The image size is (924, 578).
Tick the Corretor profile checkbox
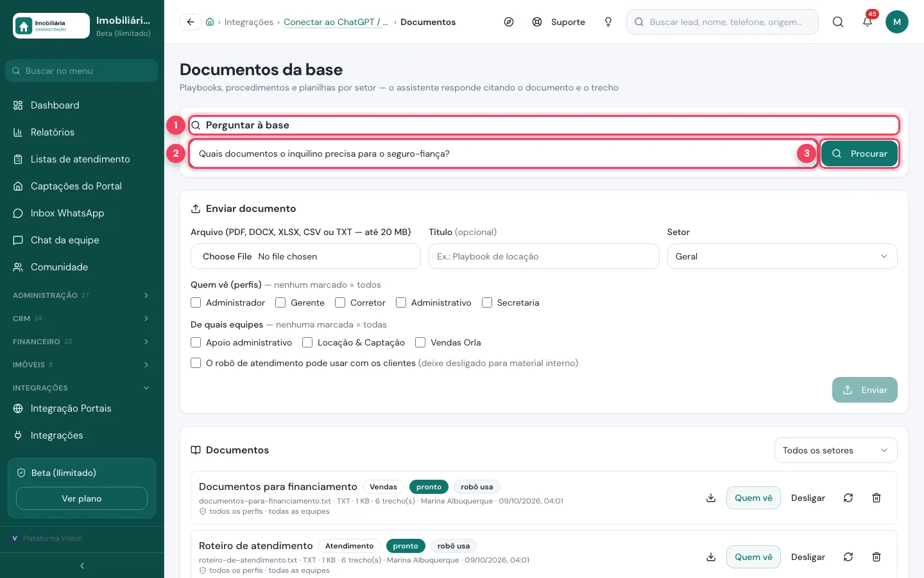click(x=340, y=302)
